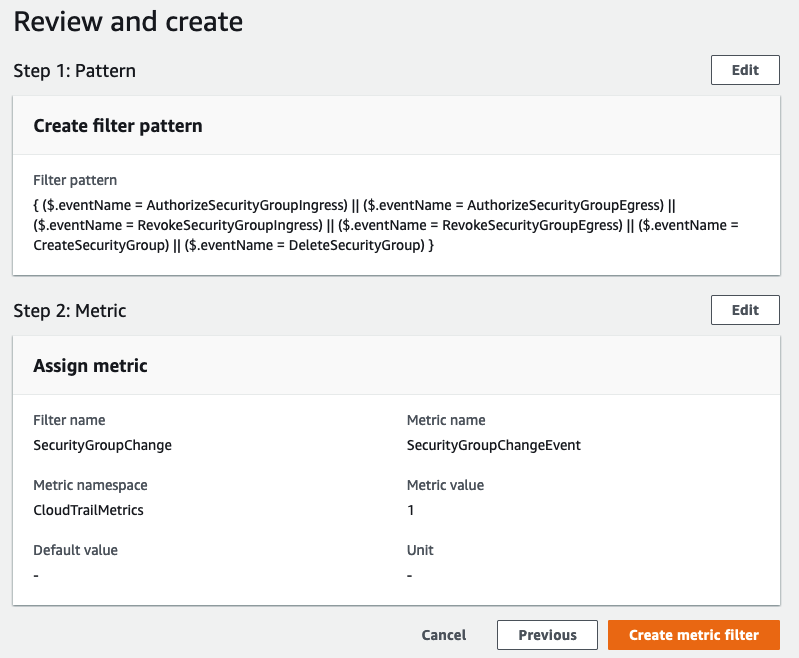Click the Default value label
The width and height of the screenshot is (799, 658).
[75, 550]
